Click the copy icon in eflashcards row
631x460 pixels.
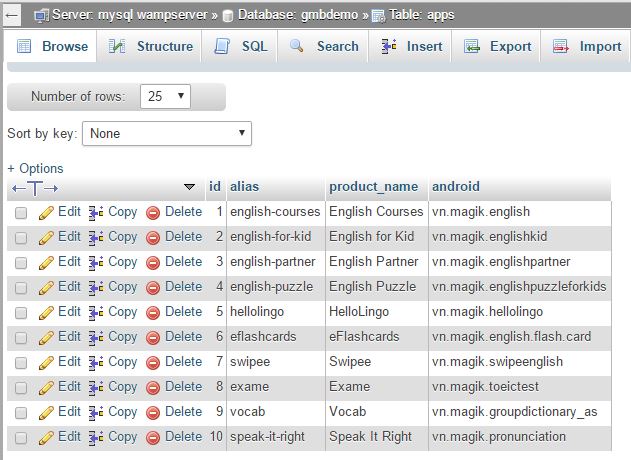click(96, 337)
